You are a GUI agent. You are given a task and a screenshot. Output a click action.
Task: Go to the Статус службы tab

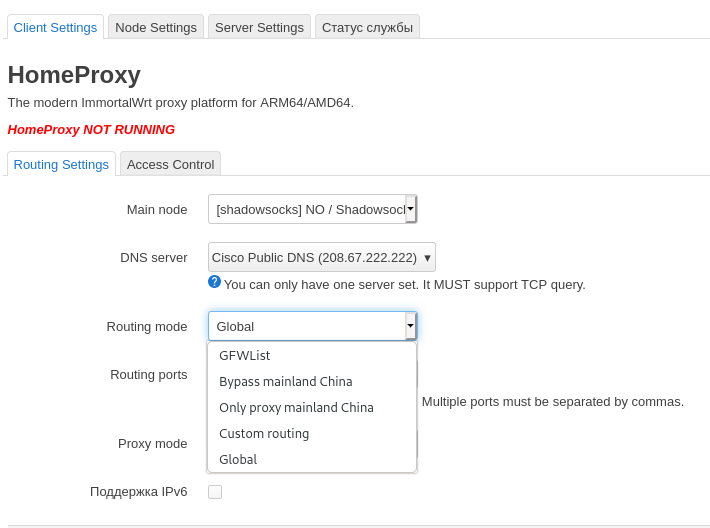tap(367, 27)
